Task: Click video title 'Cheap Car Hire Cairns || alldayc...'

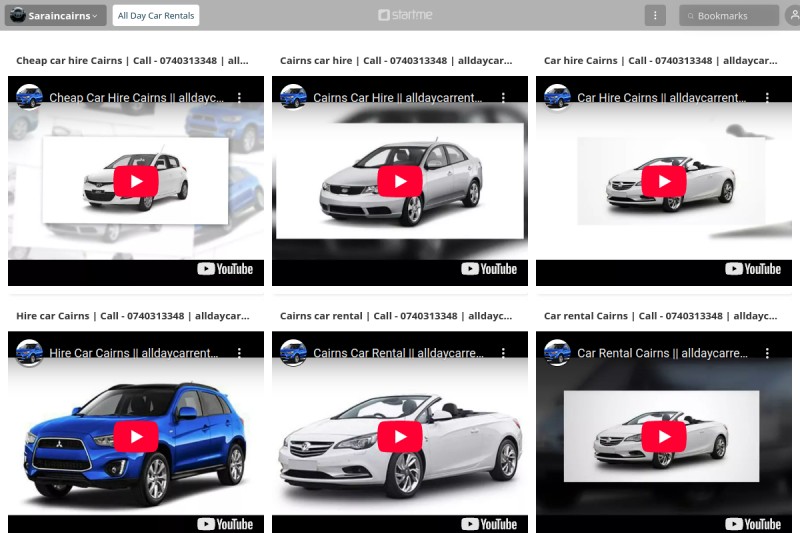Action: [x=136, y=98]
